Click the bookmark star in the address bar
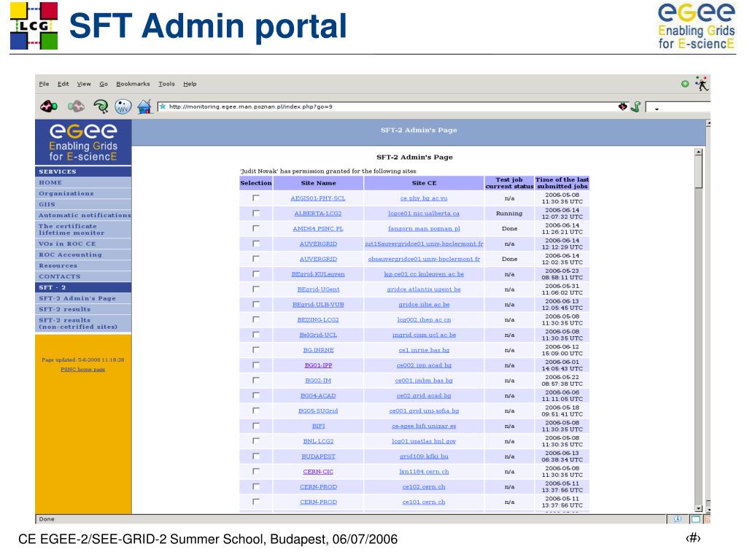The width and height of the screenshot is (747, 560). tap(163, 106)
